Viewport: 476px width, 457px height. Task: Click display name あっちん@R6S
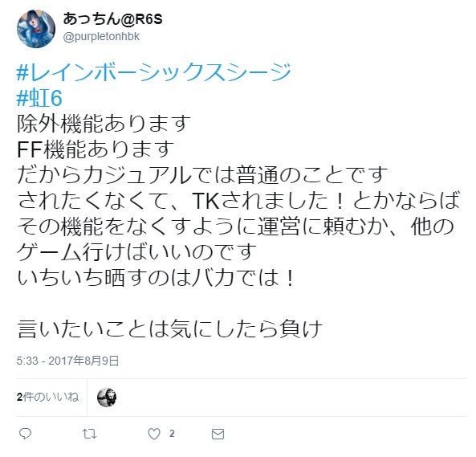(x=112, y=19)
